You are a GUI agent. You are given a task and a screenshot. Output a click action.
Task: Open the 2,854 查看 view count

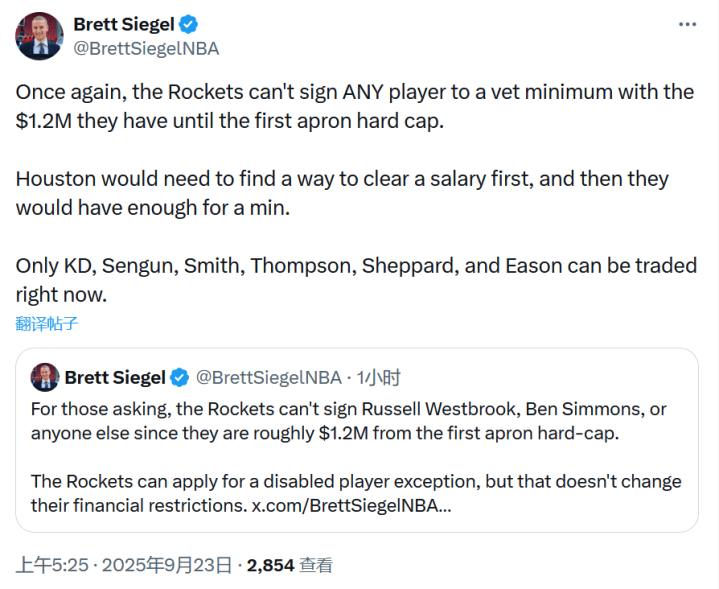click(290, 565)
